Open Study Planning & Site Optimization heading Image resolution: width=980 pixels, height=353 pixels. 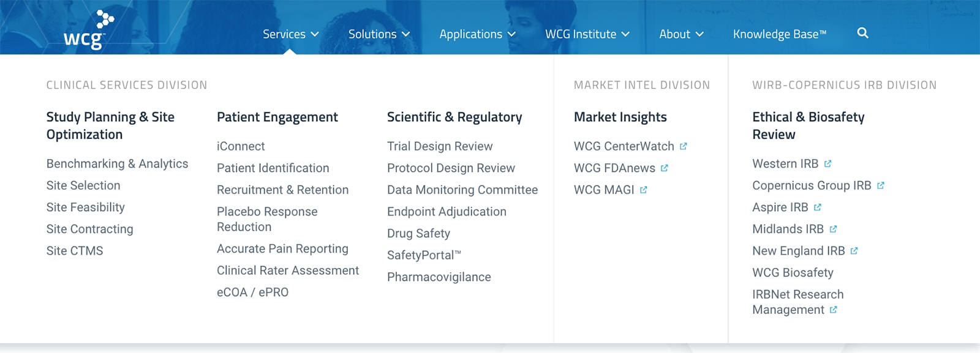(x=110, y=125)
